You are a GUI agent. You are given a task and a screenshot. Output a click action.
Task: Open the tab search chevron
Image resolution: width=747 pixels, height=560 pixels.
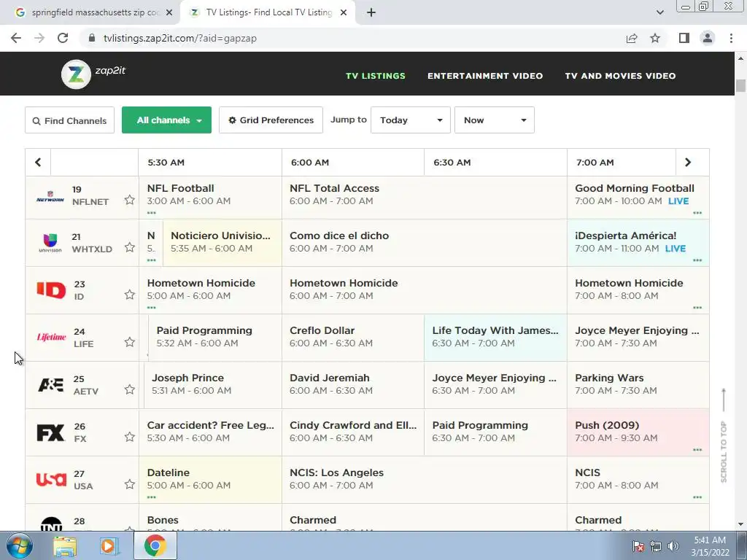[x=659, y=12]
